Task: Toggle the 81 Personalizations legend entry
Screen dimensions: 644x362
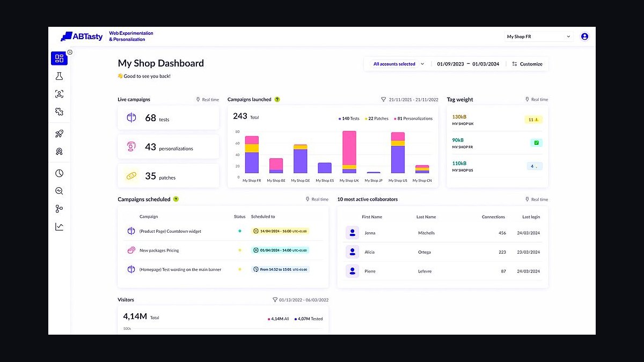Action: pos(413,119)
